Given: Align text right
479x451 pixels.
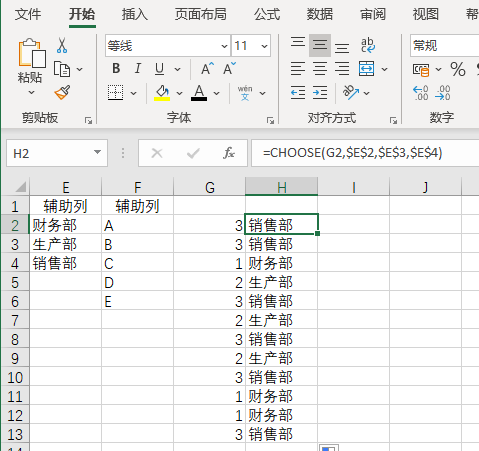Looking at the screenshot, I should pos(342,69).
